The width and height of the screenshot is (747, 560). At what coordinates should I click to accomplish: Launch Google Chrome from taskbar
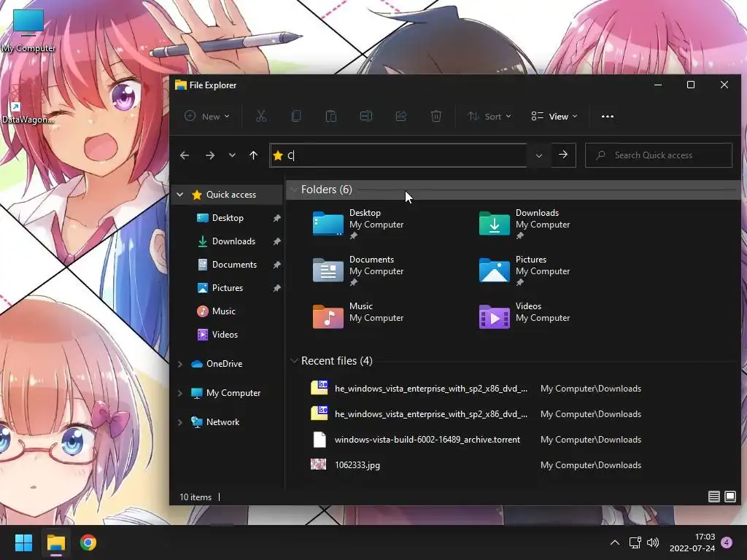tap(88, 542)
